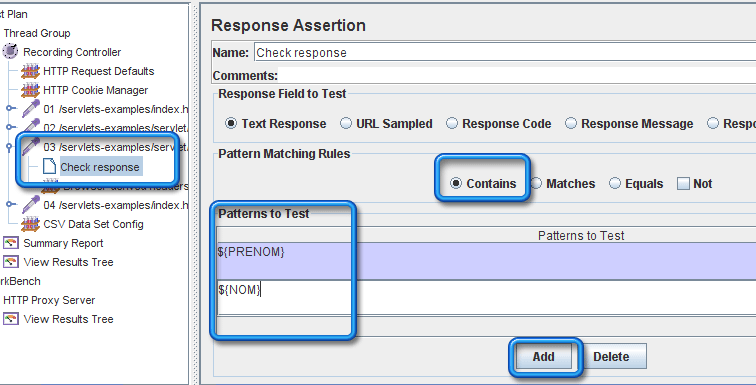Click the Check response assertion page icon
This screenshot has width=756, height=385.
49,167
